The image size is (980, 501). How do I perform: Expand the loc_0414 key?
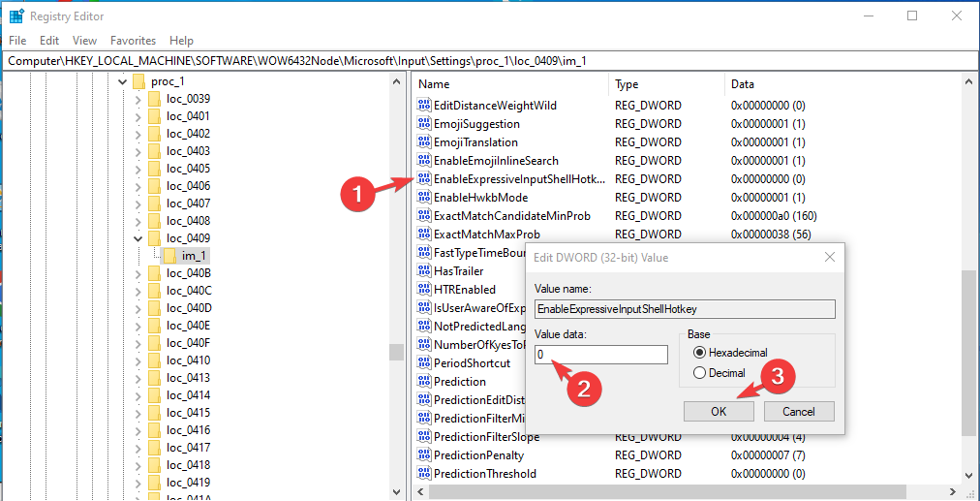[x=138, y=395]
